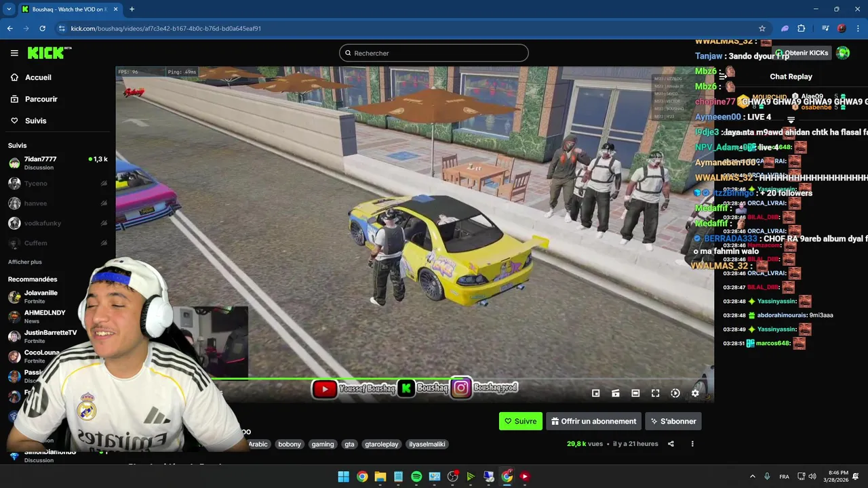
Task: Click the S'abonner subscribe button
Action: coord(673,421)
